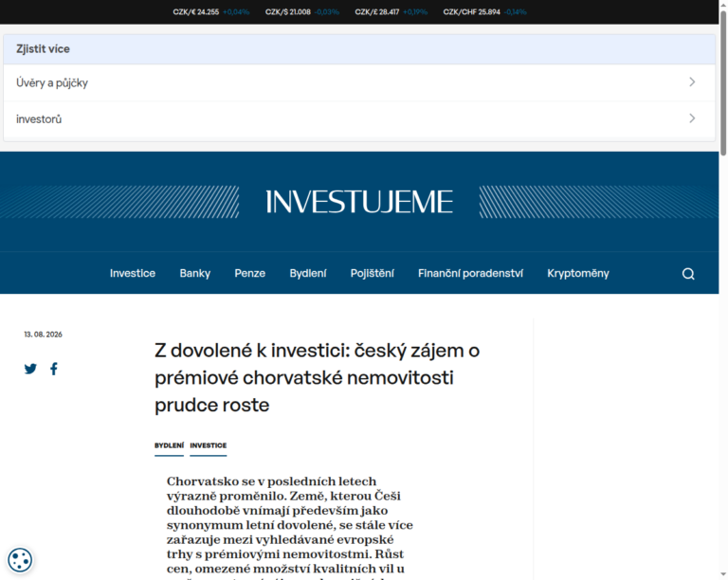The height and width of the screenshot is (580, 728).
Task: Click the INVESTUJEME site logo
Action: pos(359,202)
